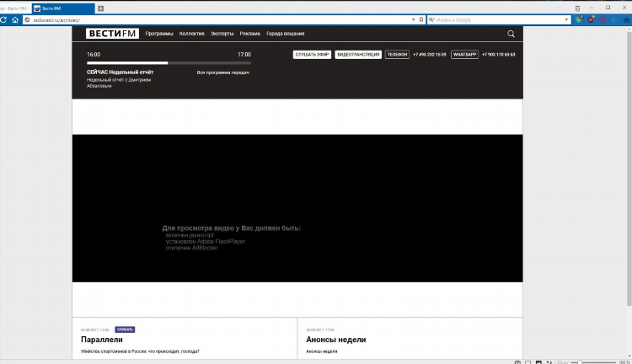Click the binoculars-shaped extension icon
The height and width of the screenshot is (364, 632).
coord(626,19)
